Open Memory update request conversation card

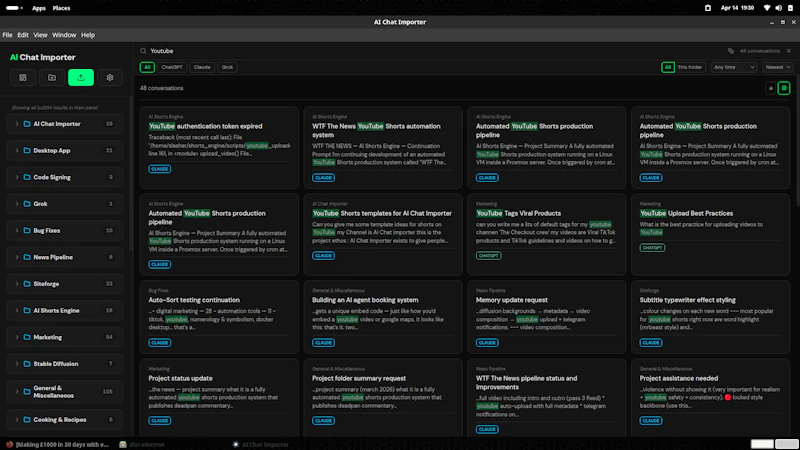click(x=546, y=317)
